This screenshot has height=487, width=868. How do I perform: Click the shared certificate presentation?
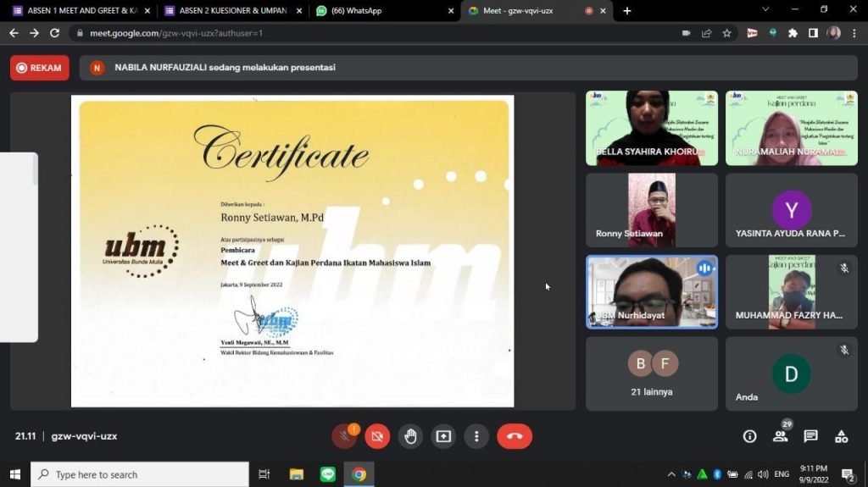tap(292, 251)
